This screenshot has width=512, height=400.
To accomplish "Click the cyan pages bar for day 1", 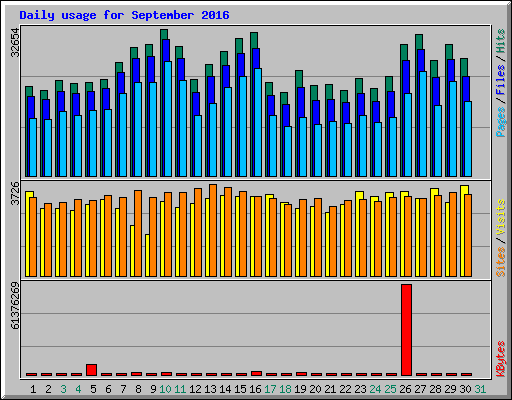I will pyautogui.click(x=33, y=148).
